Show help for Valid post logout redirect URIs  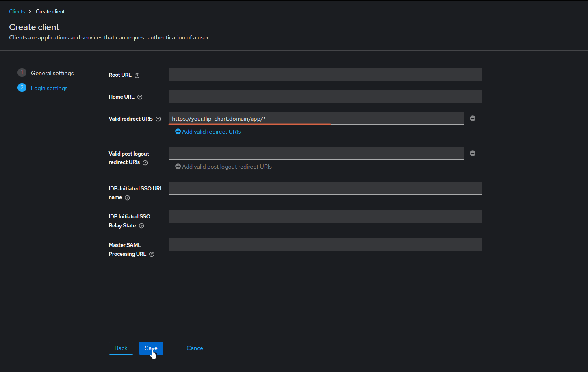point(145,163)
